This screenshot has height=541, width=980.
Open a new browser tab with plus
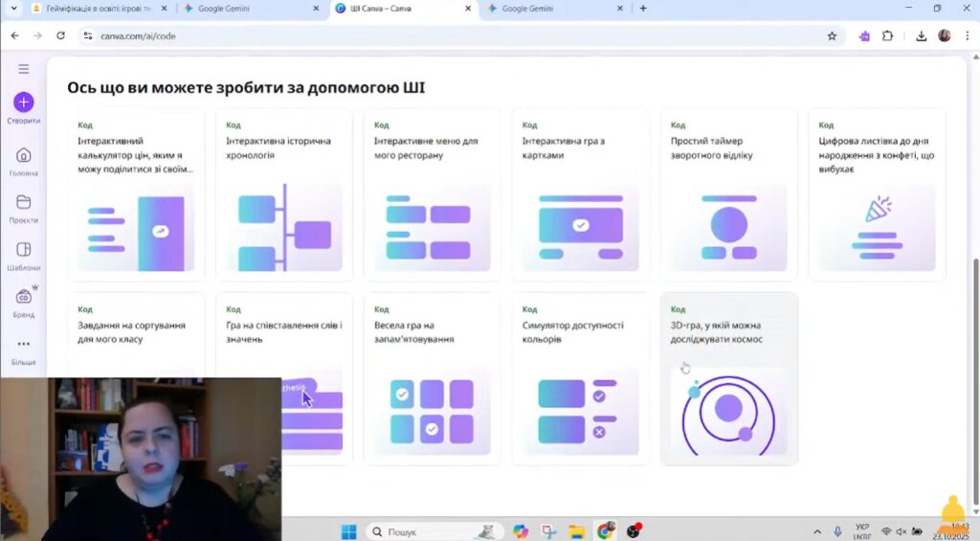tap(643, 9)
